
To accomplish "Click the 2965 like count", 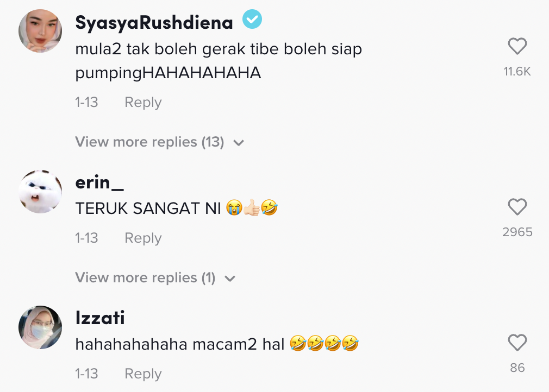I will pyautogui.click(x=517, y=232).
